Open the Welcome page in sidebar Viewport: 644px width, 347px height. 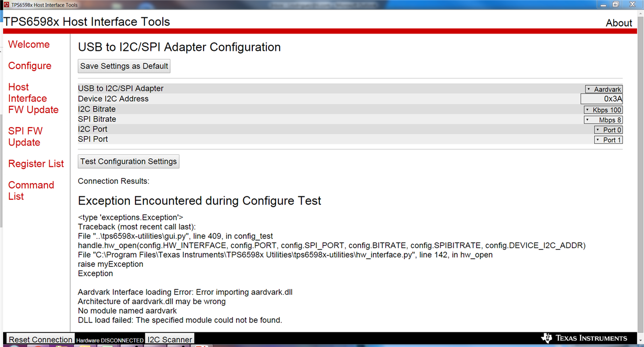point(29,44)
